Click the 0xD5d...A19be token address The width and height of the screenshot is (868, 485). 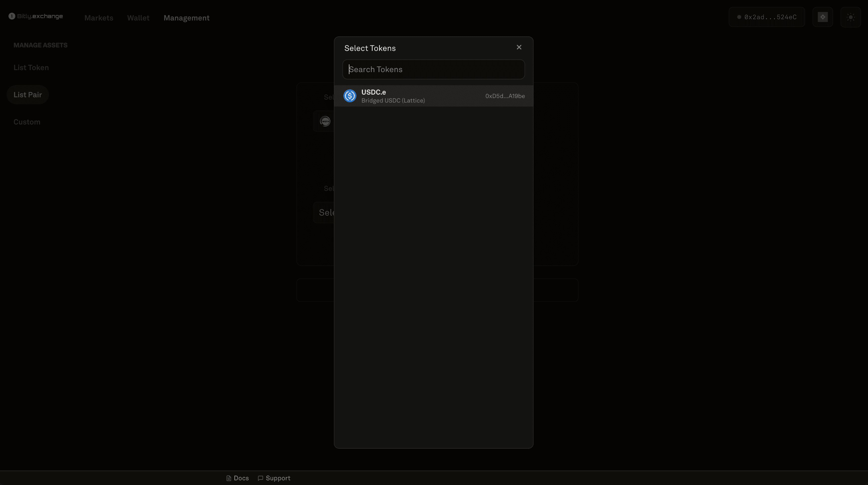[x=505, y=96]
